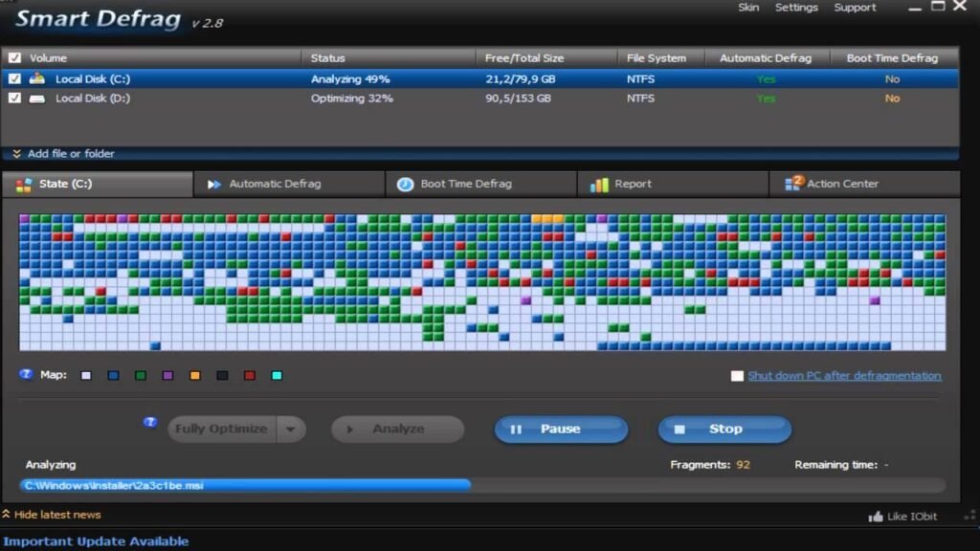Viewport: 980px width, 551px height.
Task: Collapse the latest news panel
Action: coord(57,515)
